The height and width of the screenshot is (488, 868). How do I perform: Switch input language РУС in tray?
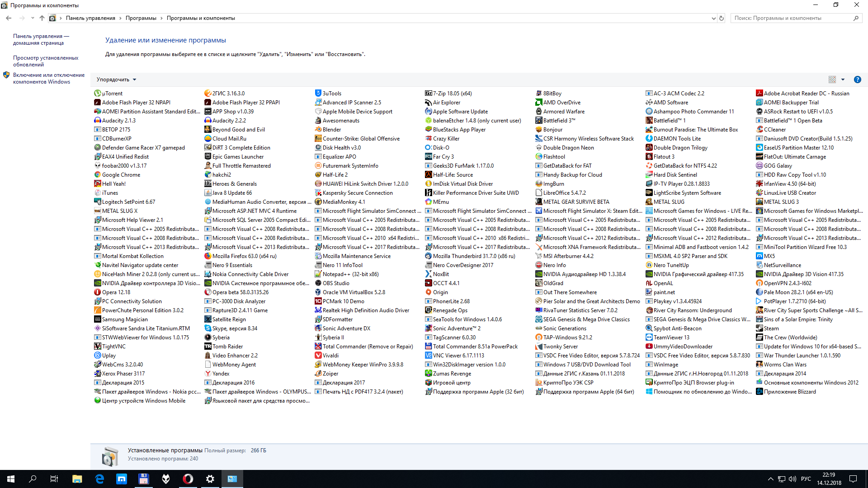pyautogui.click(x=806, y=479)
